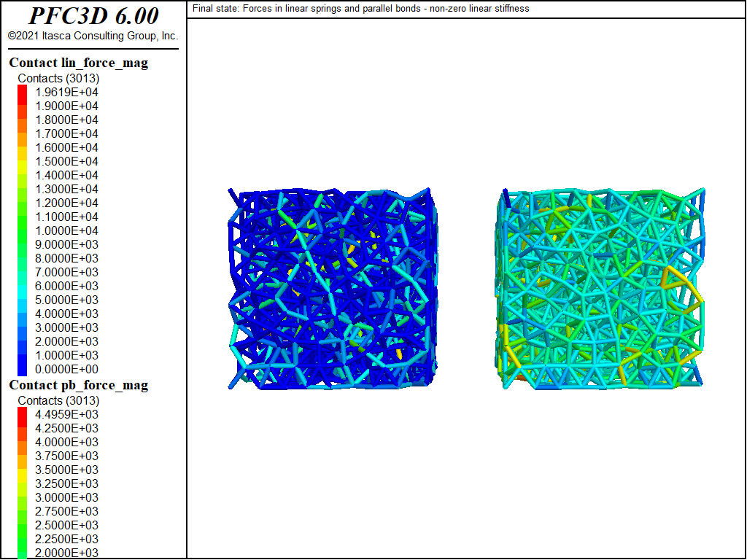Click the 2.2500E+03 legend value
This screenshot has height=560, width=747.
pyautogui.click(x=66, y=539)
